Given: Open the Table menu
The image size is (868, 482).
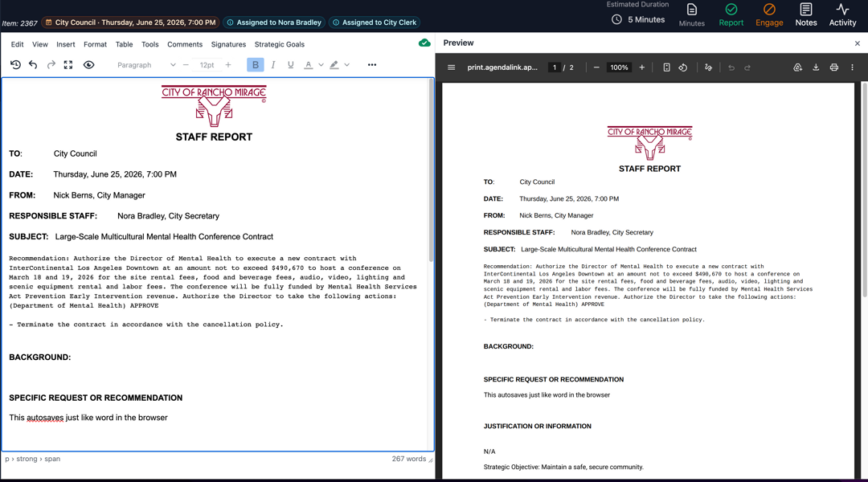Looking at the screenshot, I should coord(124,44).
